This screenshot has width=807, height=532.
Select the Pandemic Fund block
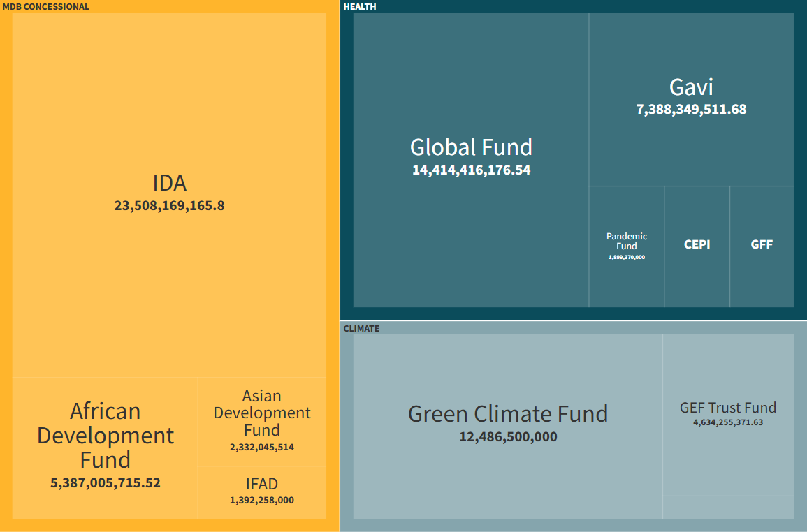point(626,246)
